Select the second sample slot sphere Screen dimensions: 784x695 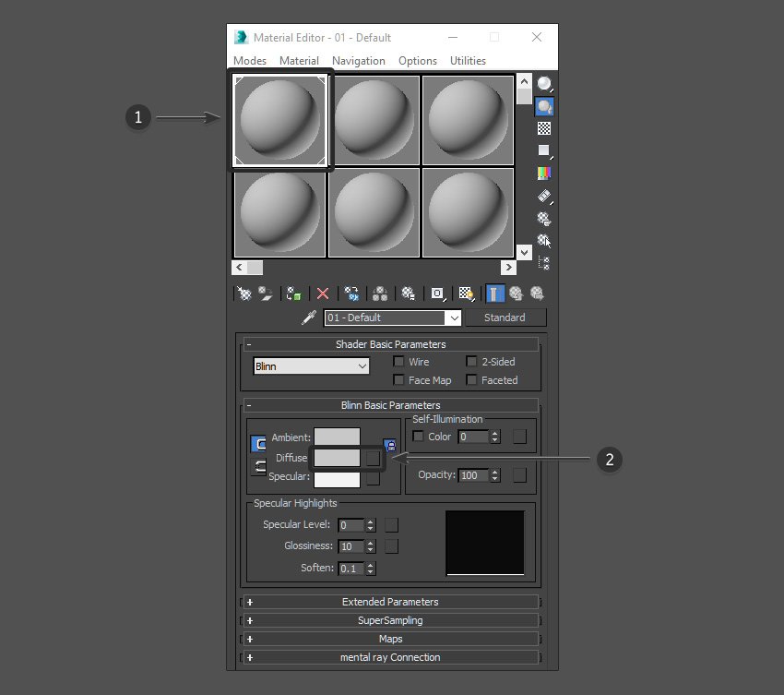tap(374, 119)
